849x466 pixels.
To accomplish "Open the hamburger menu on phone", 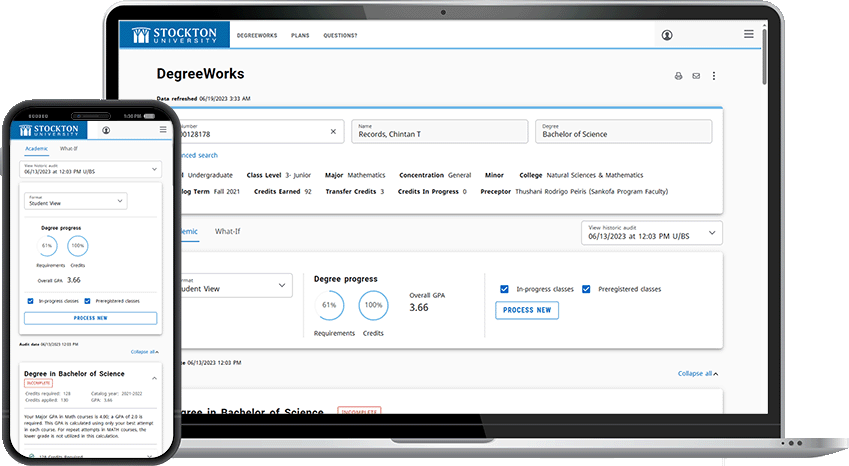I will pyautogui.click(x=163, y=129).
